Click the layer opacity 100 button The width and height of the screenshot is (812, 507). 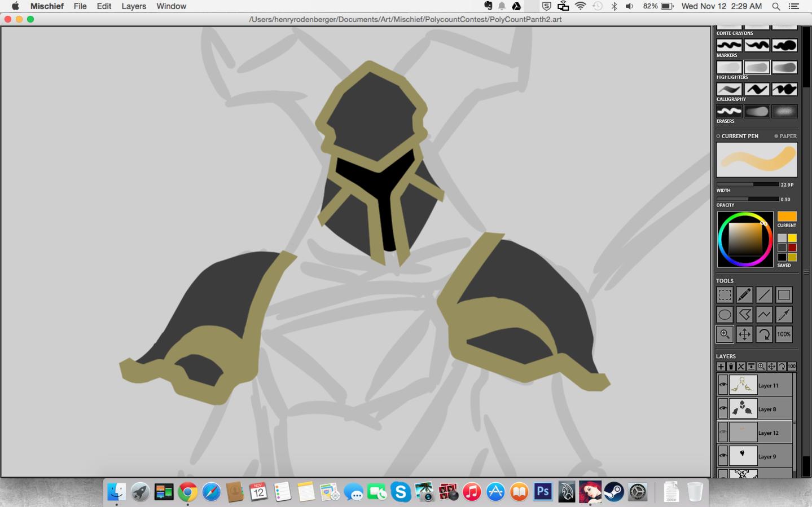pos(792,367)
